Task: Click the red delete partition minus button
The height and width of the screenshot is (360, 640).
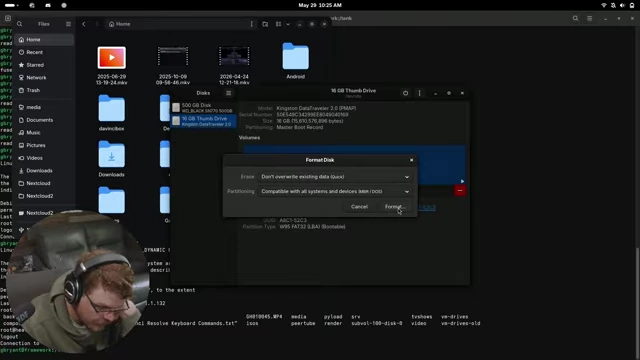Action: pyautogui.click(x=460, y=191)
